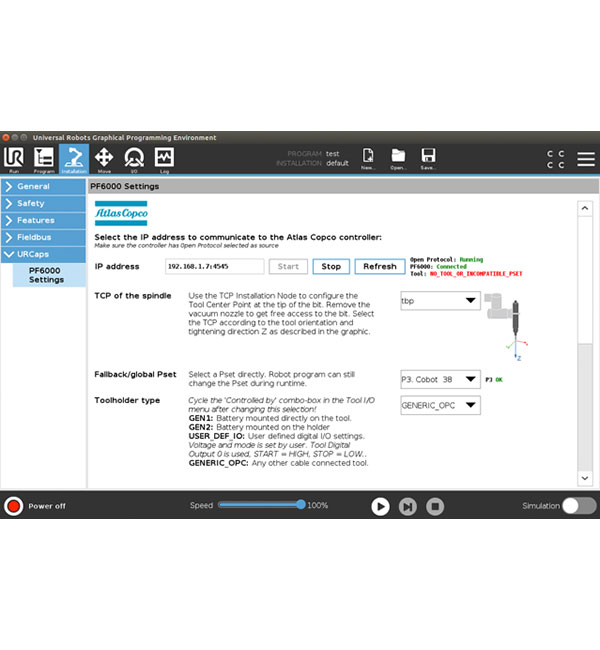
Task: Open the Run tab icon
Action: pos(14,159)
